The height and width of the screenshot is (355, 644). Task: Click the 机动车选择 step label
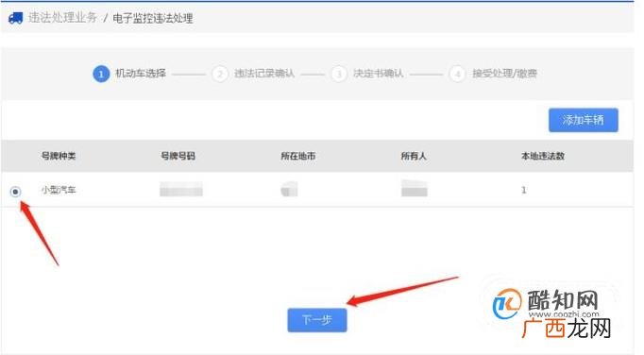[141, 74]
